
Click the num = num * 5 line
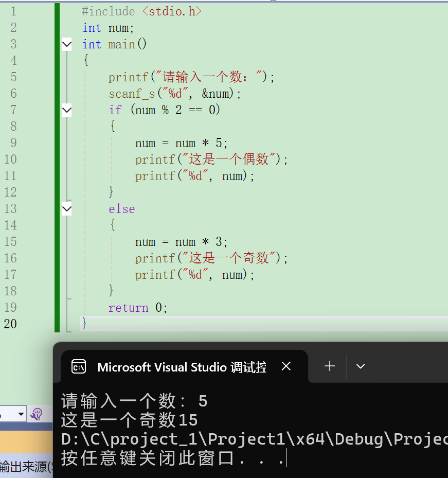click(x=181, y=143)
